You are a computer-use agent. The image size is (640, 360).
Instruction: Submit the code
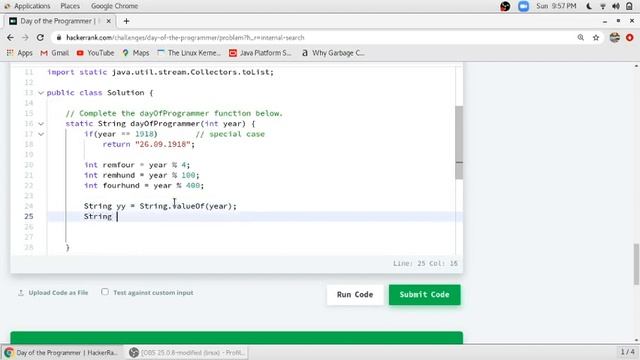(x=424, y=295)
